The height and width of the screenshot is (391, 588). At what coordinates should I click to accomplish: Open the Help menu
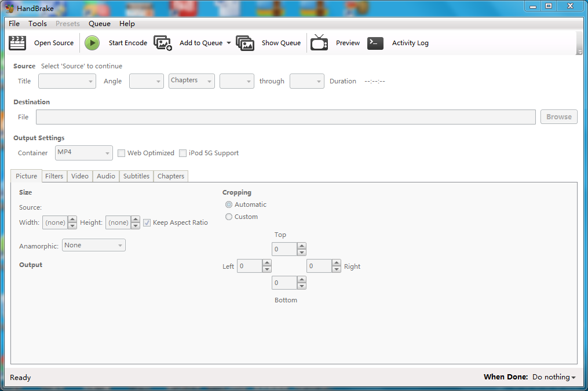pyautogui.click(x=127, y=23)
